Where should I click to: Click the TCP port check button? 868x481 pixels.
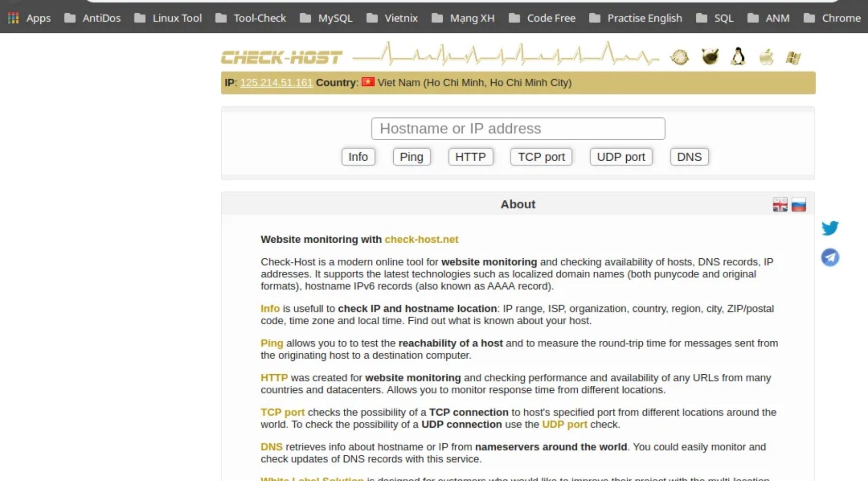pyautogui.click(x=541, y=157)
